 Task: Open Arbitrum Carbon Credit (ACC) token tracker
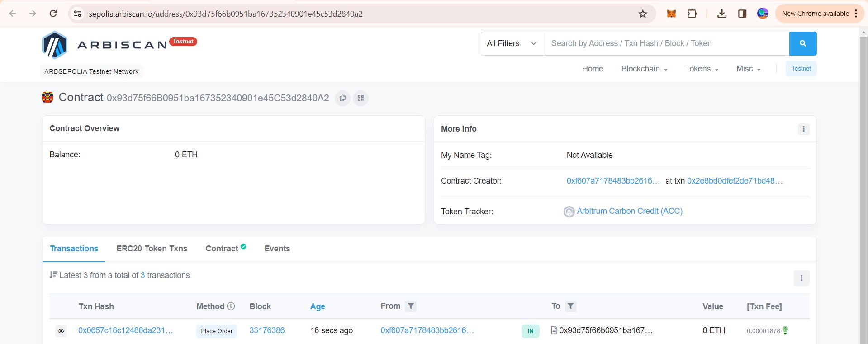(x=630, y=211)
